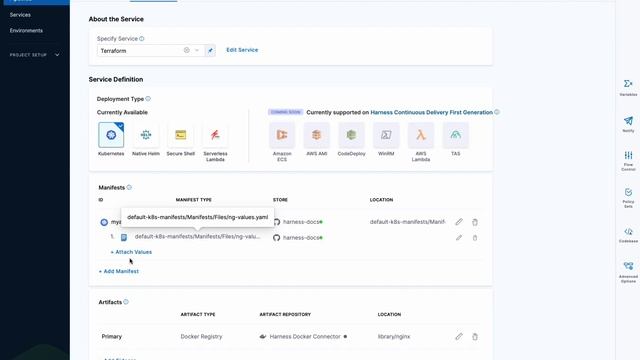Choose Amazon ECS deployment icon
Screen dimensions: 640x360
pos(282,135)
